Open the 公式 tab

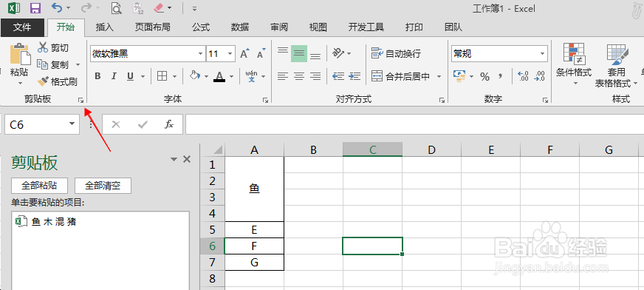coord(201,27)
